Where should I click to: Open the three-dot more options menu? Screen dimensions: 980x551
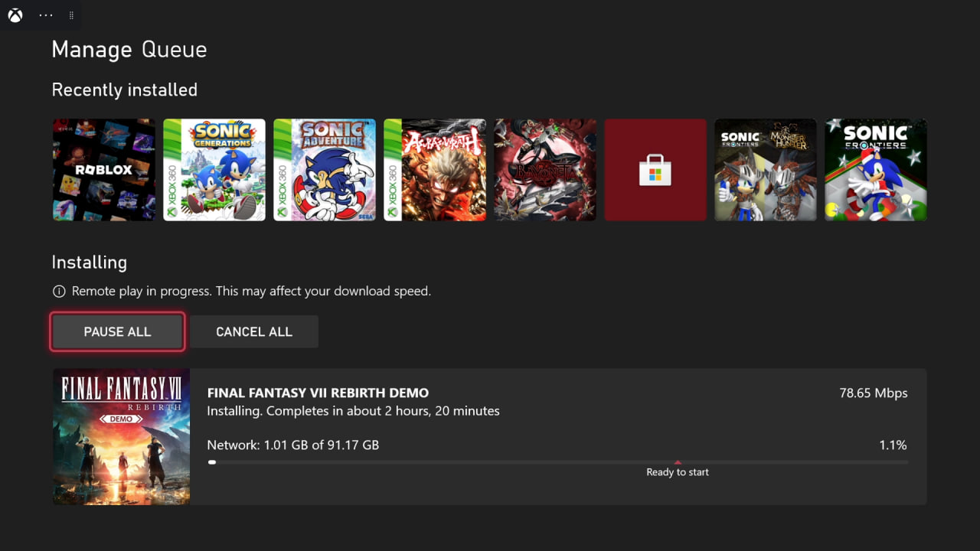pos(45,15)
